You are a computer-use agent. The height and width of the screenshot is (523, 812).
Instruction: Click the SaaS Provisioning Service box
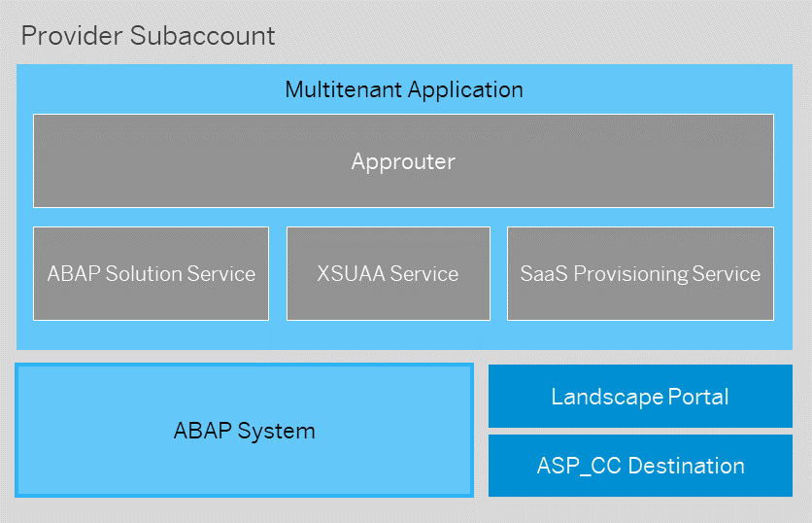[x=641, y=273]
